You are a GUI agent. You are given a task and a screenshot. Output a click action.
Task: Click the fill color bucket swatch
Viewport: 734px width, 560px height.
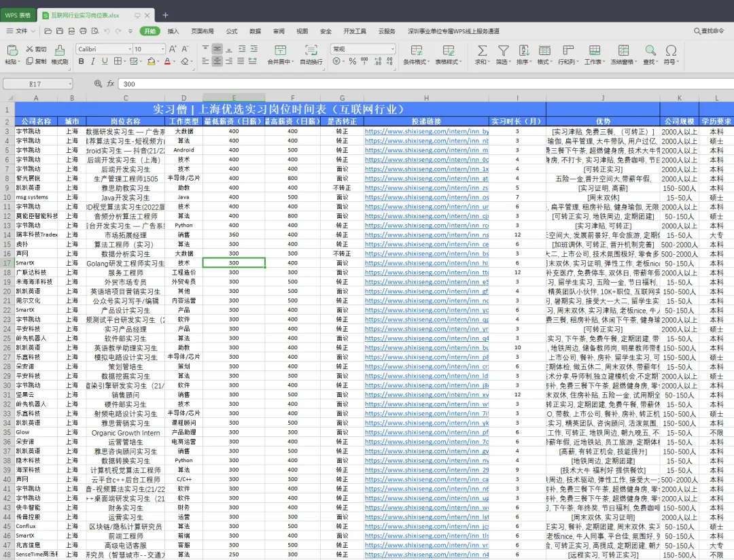click(x=151, y=61)
